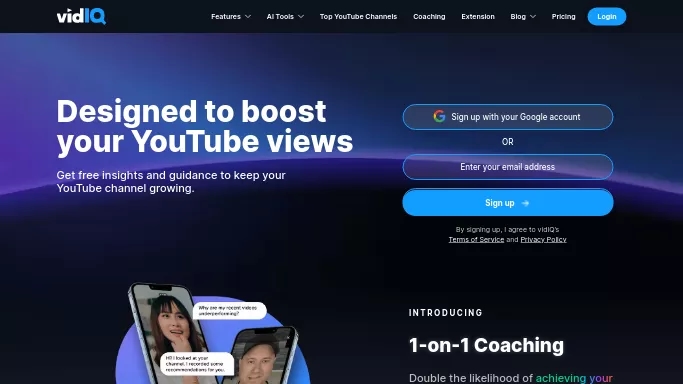The width and height of the screenshot is (683, 384).
Task: Click the Google G logo icon
Action: pyautogui.click(x=439, y=116)
